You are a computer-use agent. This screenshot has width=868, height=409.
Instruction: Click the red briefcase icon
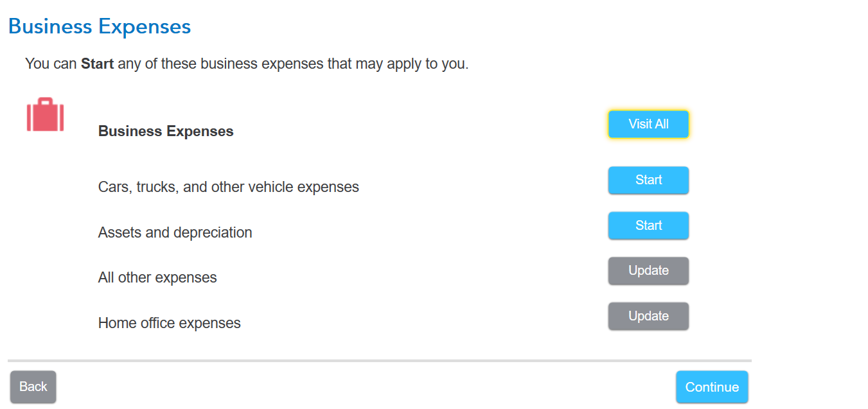click(x=45, y=115)
